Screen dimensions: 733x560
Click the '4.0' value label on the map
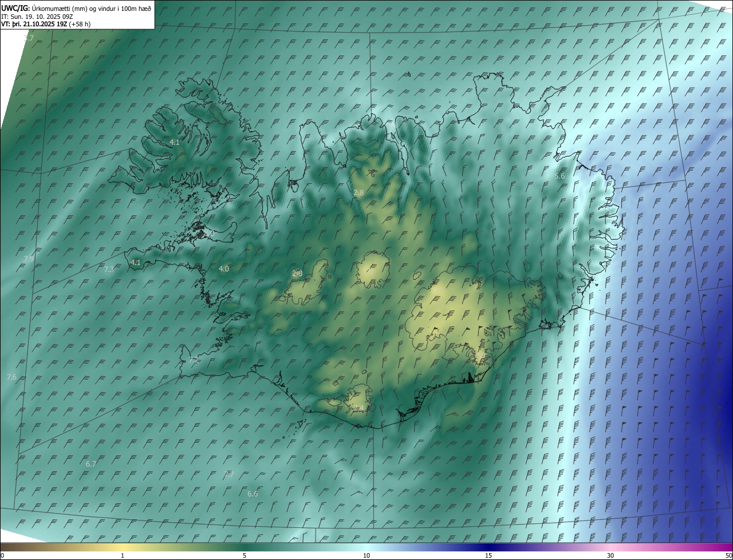tap(224, 269)
